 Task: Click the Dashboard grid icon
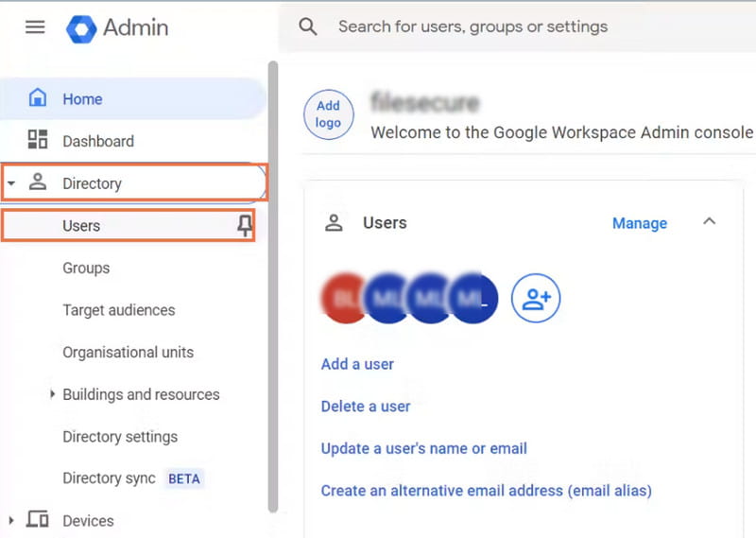[x=38, y=139]
